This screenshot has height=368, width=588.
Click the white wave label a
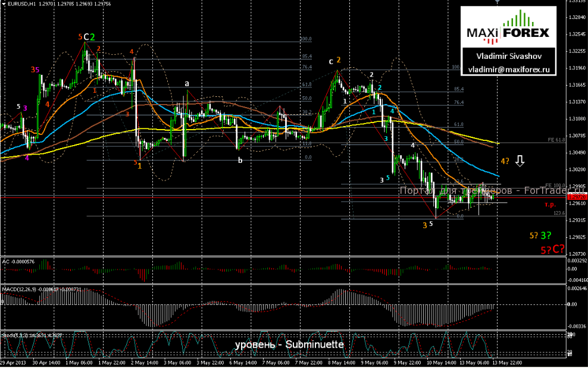pyautogui.click(x=187, y=83)
